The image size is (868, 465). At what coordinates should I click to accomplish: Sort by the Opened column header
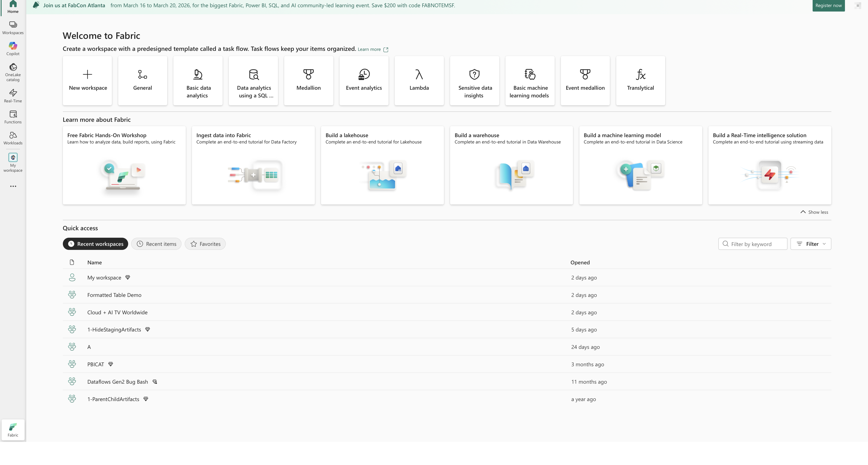tap(580, 262)
